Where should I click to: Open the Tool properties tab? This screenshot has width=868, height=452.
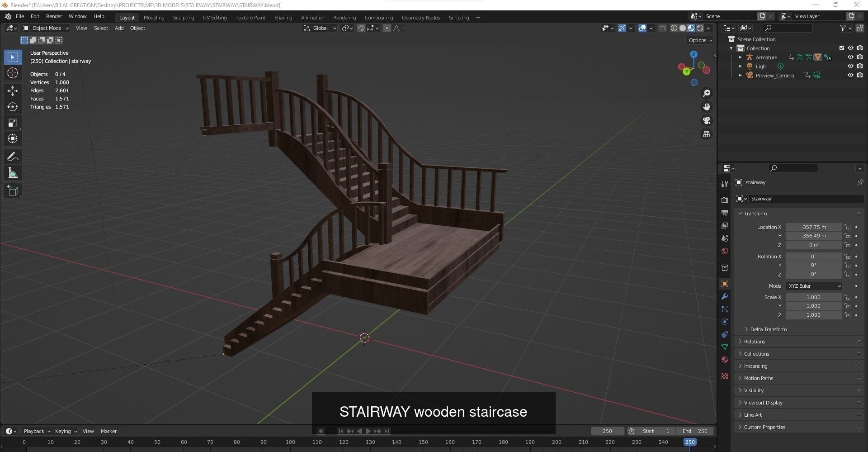[x=725, y=184]
